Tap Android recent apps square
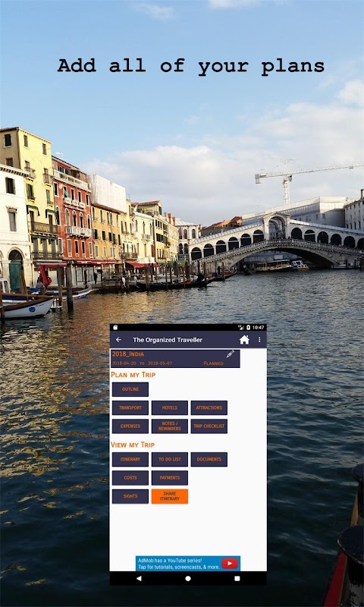This screenshot has height=607, width=364. coord(237,578)
